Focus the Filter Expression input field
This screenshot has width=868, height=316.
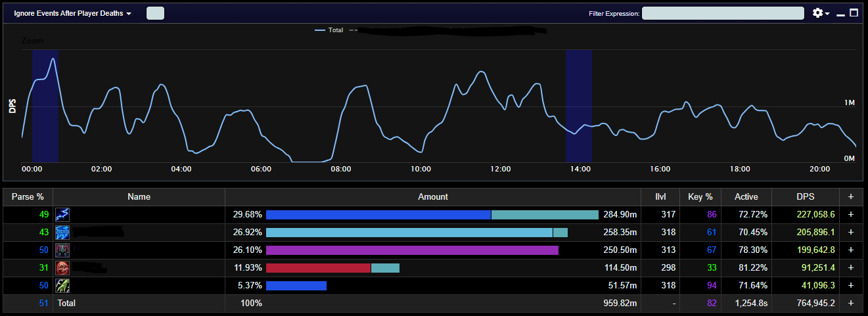723,13
